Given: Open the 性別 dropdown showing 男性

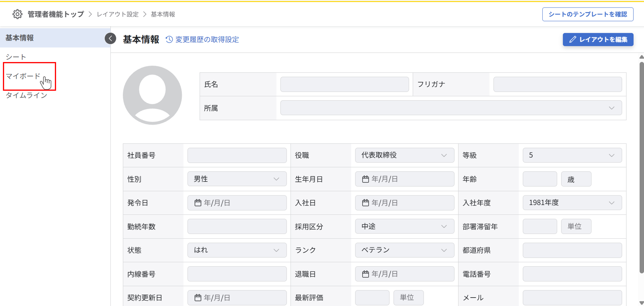Looking at the screenshot, I should (x=237, y=179).
